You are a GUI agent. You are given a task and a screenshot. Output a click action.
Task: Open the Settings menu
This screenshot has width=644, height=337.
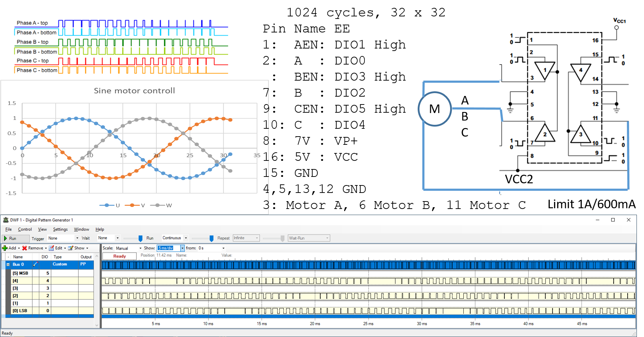[x=60, y=229]
